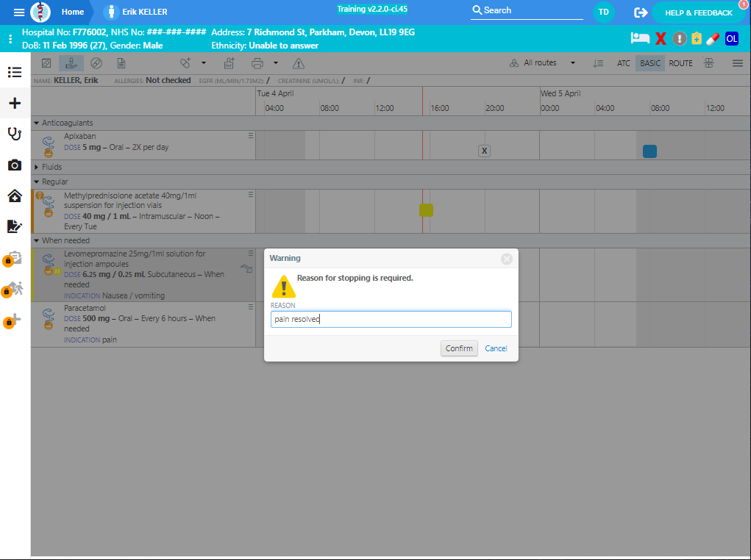The image size is (751, 560).
Task: Click the Apixaban prescription icon
Action: pos(49,147)
